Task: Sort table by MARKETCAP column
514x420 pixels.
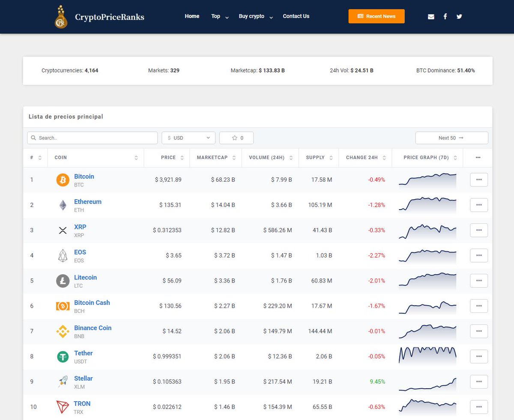Action: coord(216,158)
